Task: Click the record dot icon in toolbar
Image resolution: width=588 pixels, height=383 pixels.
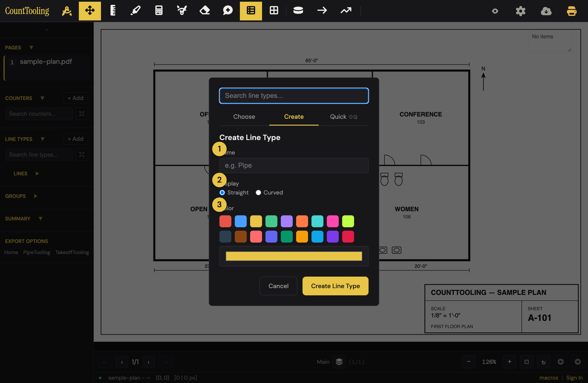Action: click(495, 11)
